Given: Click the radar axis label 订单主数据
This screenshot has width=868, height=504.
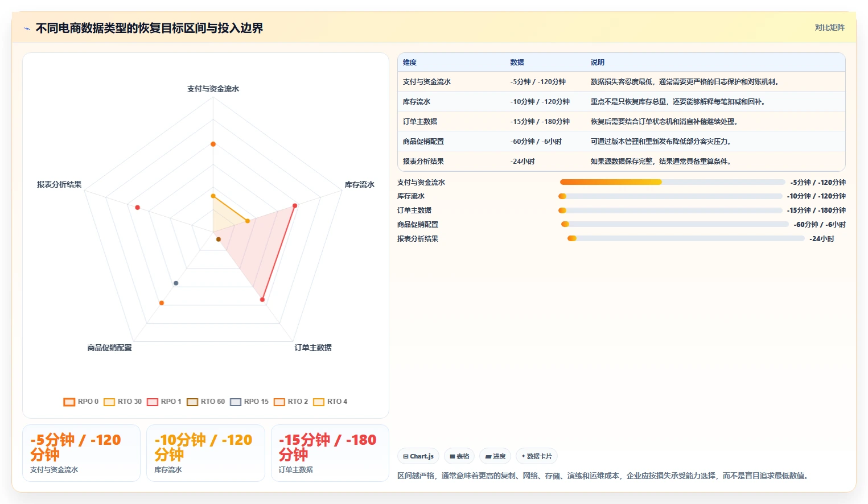Looking at the screenshot, I should click(313, 348).
